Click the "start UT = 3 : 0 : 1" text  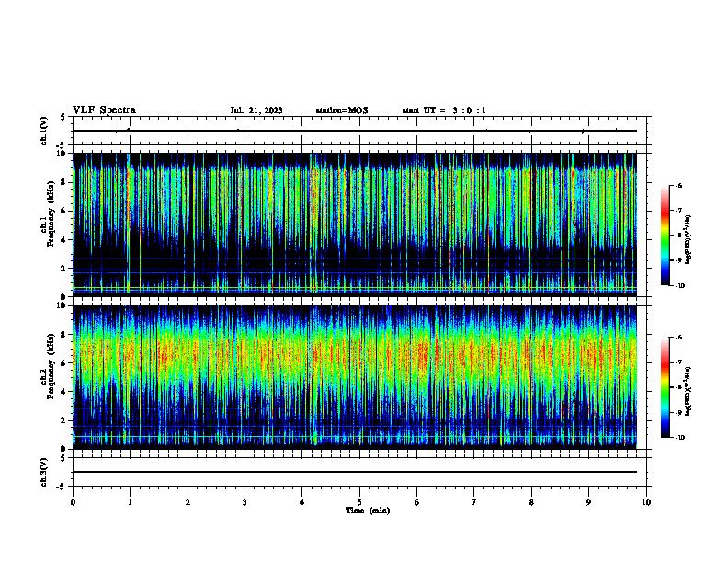[444, 110]
